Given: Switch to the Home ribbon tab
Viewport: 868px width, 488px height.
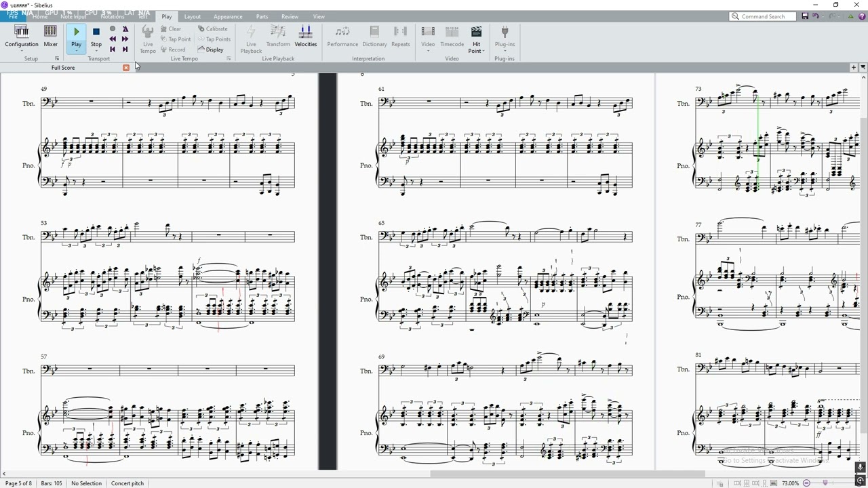Looking at the screenshot, I should (x=41, y=16).
